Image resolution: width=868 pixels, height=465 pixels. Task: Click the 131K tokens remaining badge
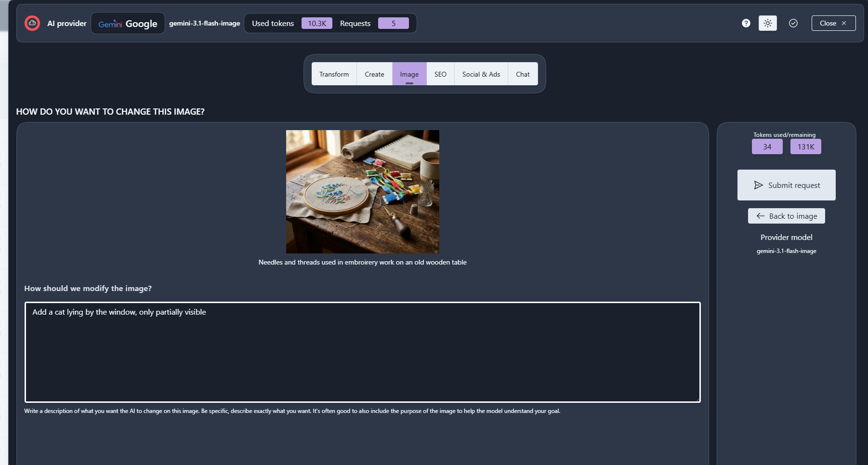tap(806, 146)
